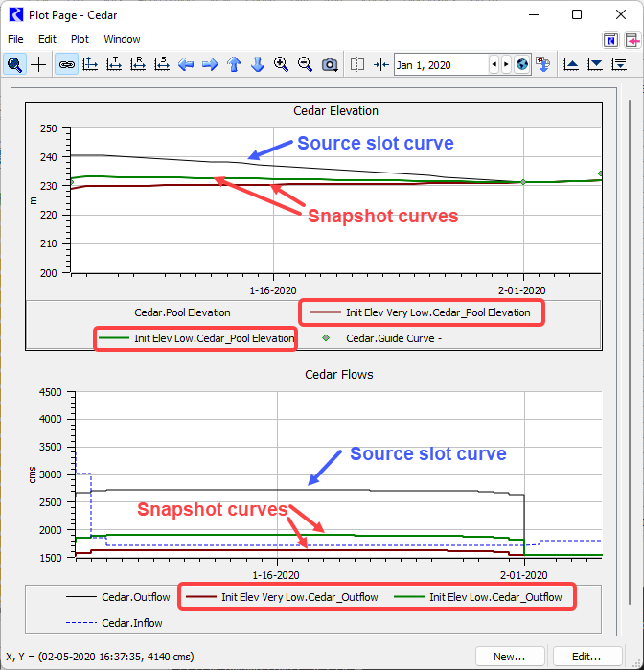Step the date forward with right arrow
The width and height of the screenshot is (644, 670).
click(x=507, y=64)
